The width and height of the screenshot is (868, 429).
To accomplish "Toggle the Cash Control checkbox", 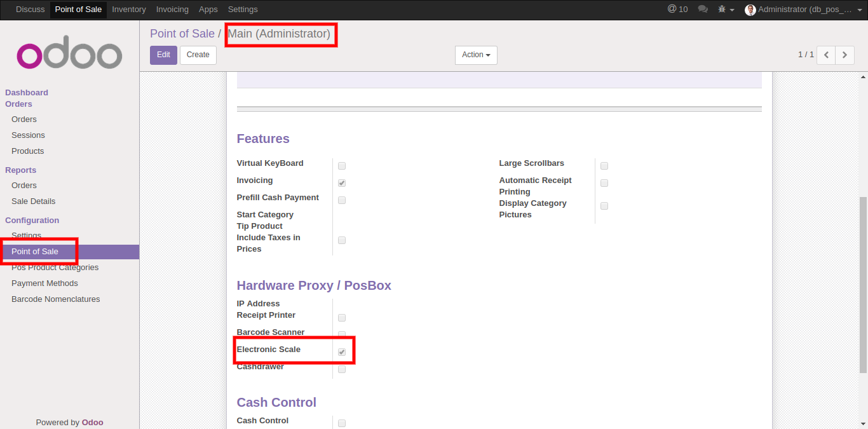I will pos(342,423).
